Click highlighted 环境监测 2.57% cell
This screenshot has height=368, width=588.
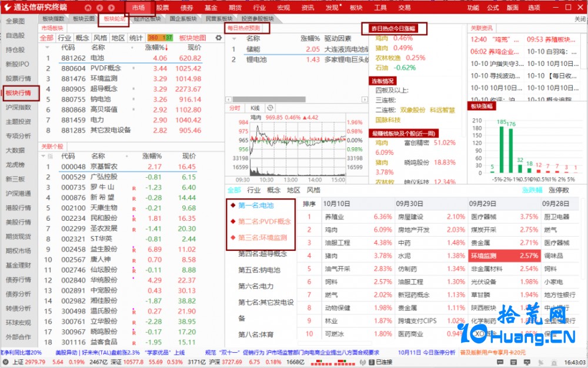[x=505, y=256]
